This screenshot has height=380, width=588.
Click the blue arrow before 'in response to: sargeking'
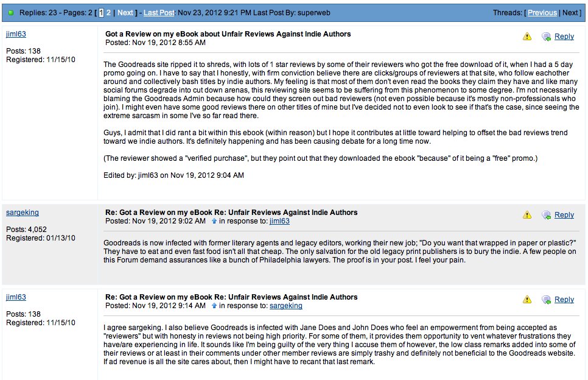pos(214,306)
